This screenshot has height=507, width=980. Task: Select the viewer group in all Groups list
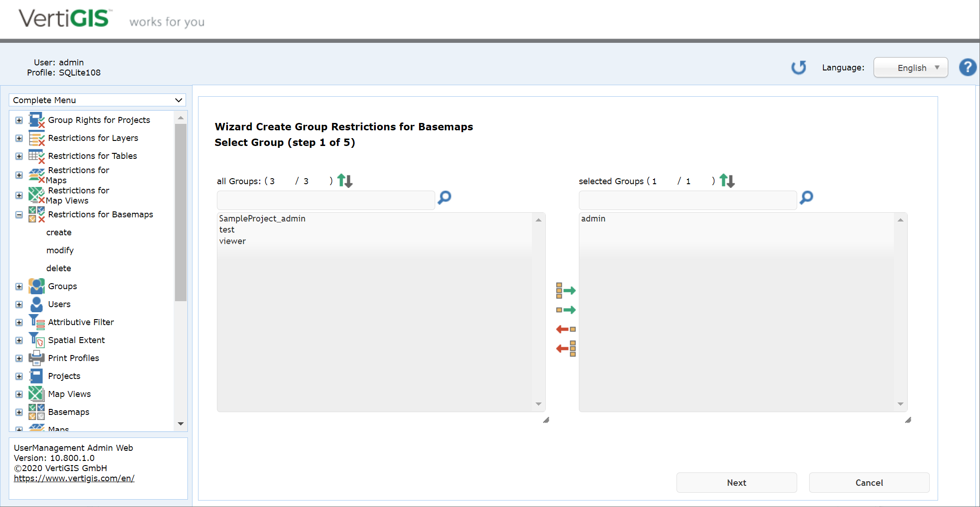(x=233, y=241)
